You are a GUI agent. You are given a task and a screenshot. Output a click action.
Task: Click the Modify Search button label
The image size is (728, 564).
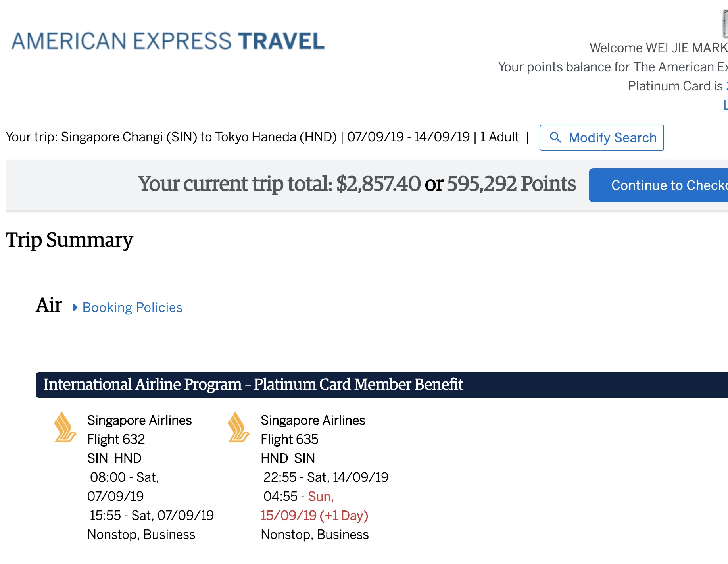[x=613, y=138]
